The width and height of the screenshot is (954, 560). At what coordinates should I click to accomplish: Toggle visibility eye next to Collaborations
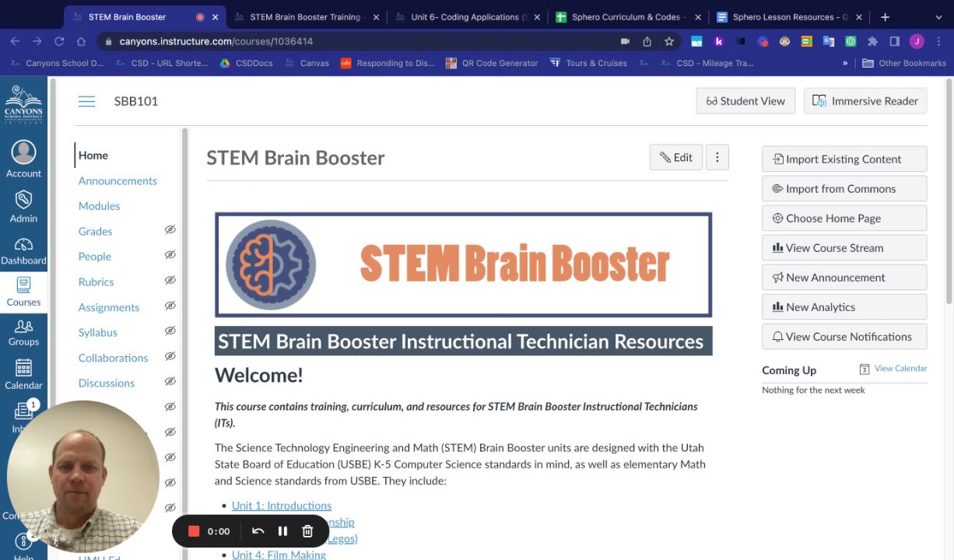(170, 356)
